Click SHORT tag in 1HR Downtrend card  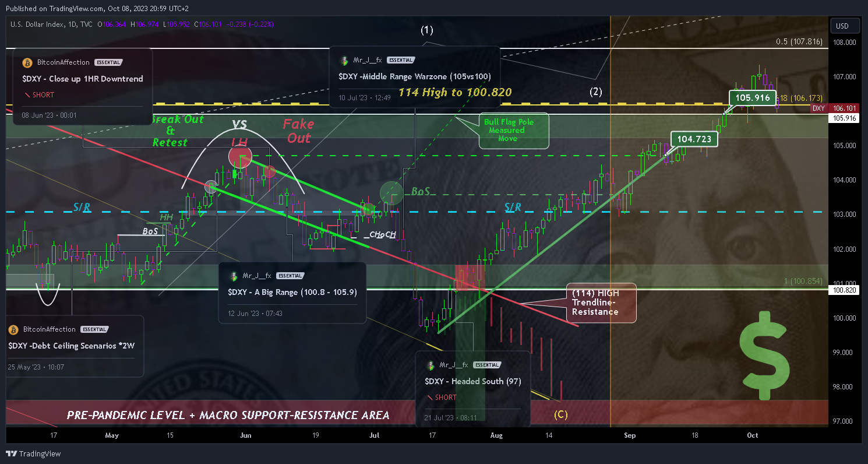coord(39,95)
